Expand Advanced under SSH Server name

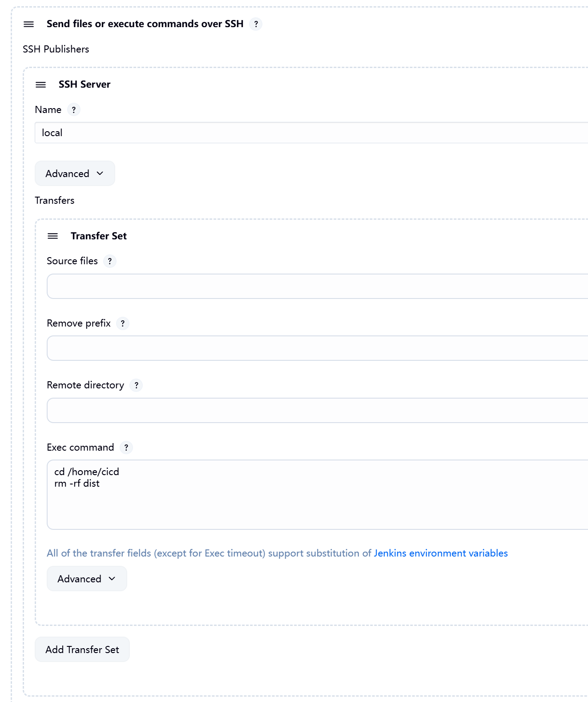(x=75, y=173)
